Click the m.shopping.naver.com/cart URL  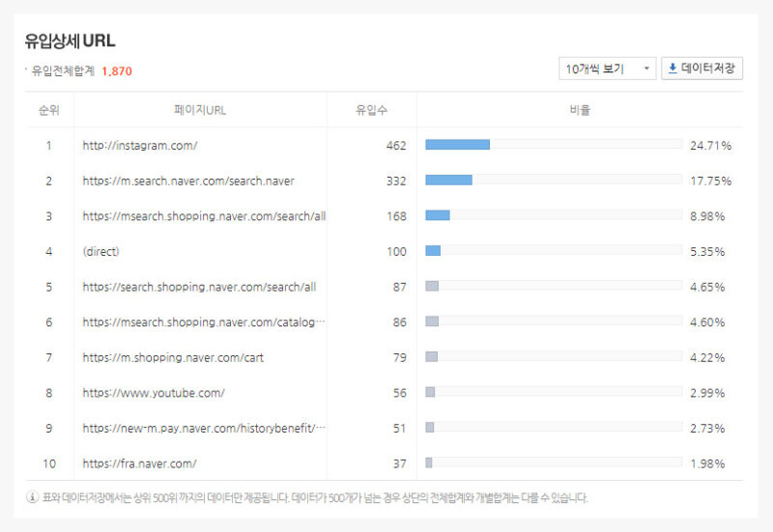coord(173,357)
